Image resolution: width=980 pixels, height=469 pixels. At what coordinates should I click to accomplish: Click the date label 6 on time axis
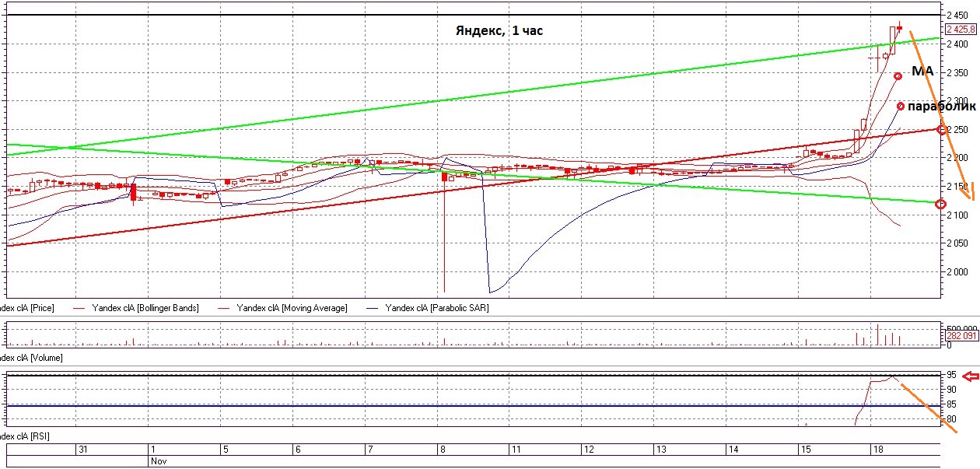point(298,450)
